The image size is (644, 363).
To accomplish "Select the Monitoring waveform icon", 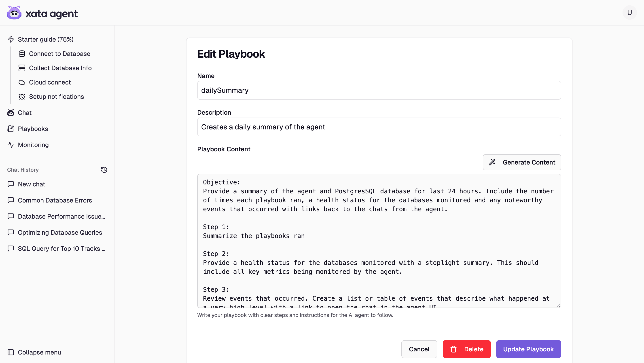I will tap(11, 145).
